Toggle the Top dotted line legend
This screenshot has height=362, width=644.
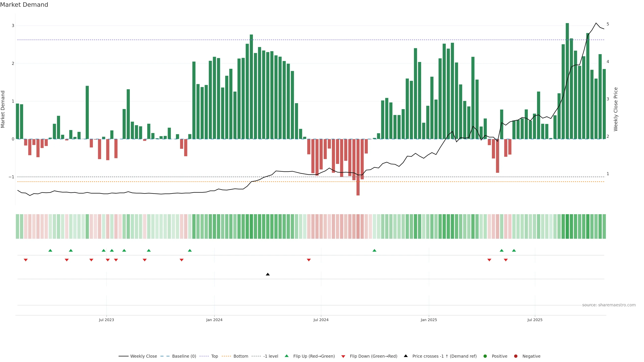pyautogui.click(x=214, y=356)
